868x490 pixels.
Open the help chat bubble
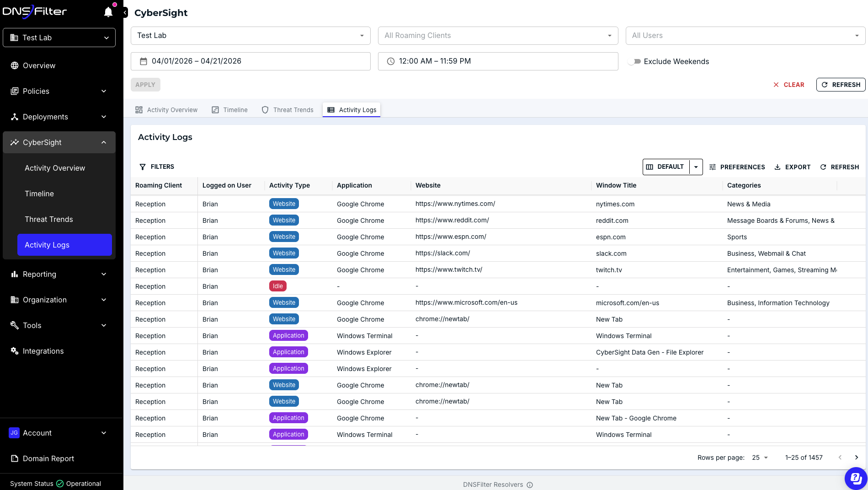point(856,478)
